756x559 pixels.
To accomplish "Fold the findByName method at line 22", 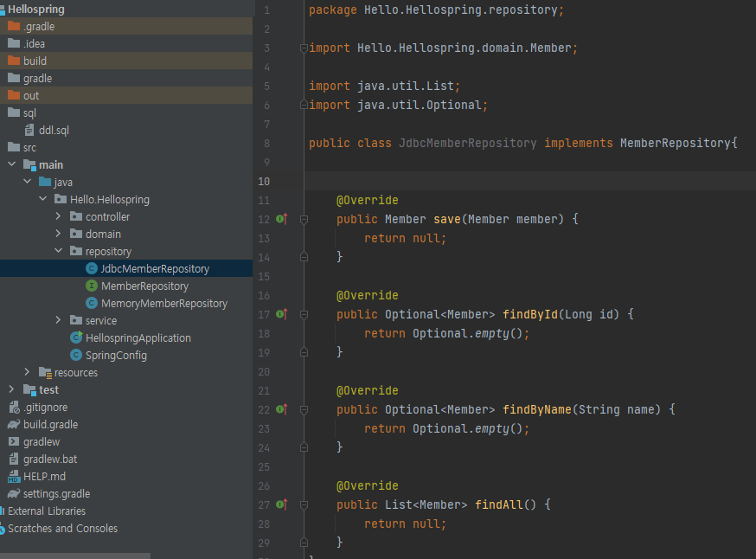I will [x=304, y=410].
